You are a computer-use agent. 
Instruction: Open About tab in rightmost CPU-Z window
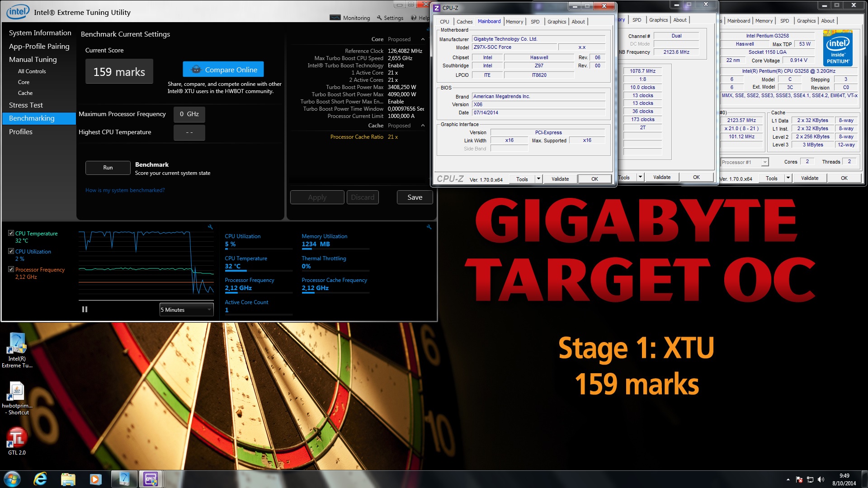coord(828,21)
